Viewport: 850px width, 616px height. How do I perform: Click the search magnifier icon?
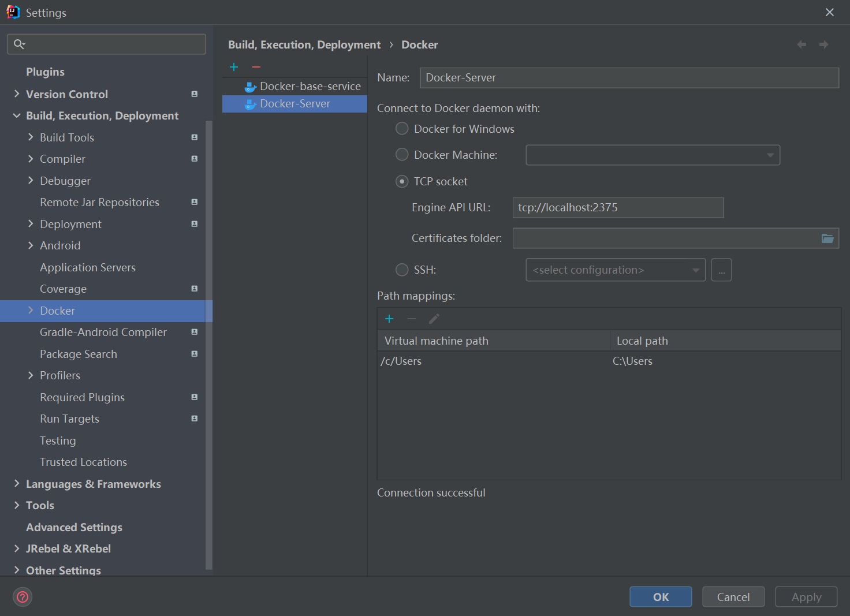[x=19, y=44]
